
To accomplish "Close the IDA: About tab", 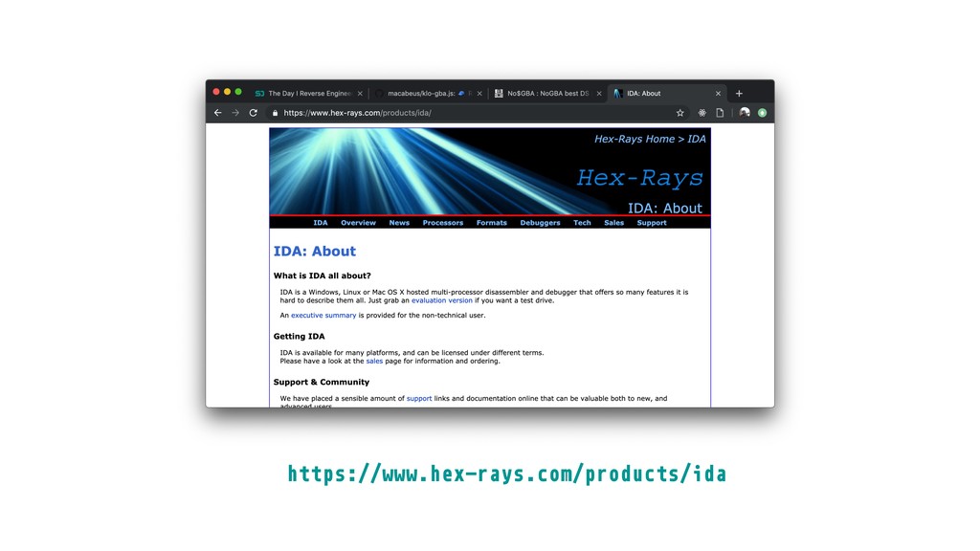I will (x=718, y=94).
